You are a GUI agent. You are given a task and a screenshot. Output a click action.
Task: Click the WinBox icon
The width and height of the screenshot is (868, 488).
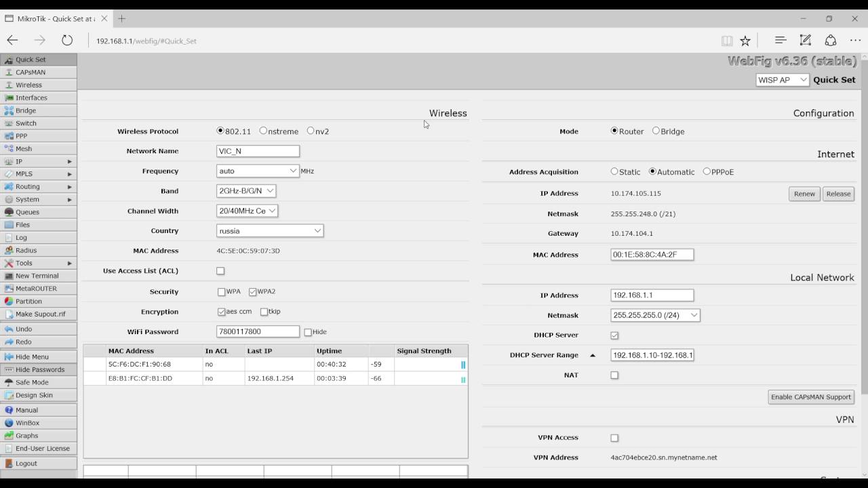(9, 423)
